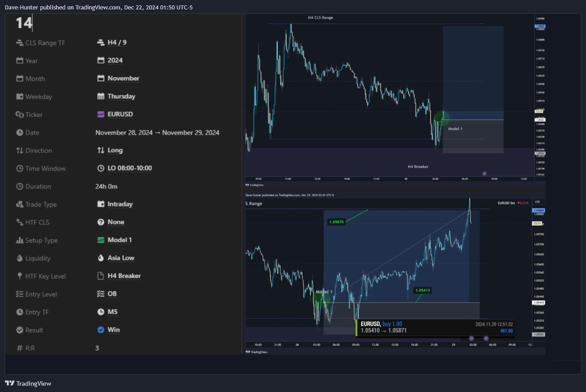Click the pin icon beside HTF Key Level
The image size is (586, 392).
pyautogui.click(x=19, y=276)
